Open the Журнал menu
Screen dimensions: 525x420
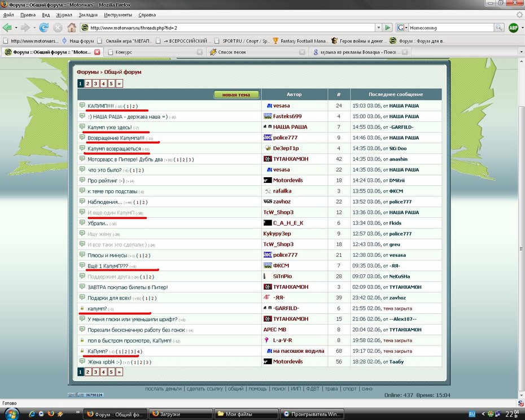point(64,15)
